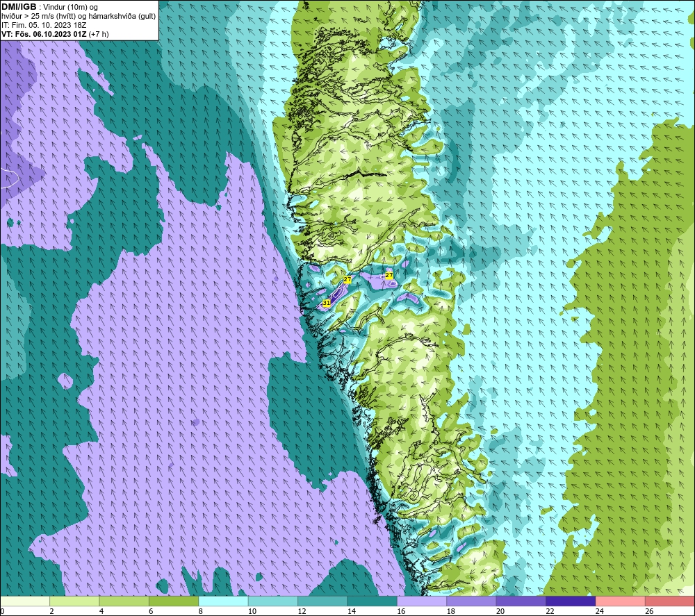695x616 pixels.
Task: Click scale tick number 14
Action: click(352, 611)
